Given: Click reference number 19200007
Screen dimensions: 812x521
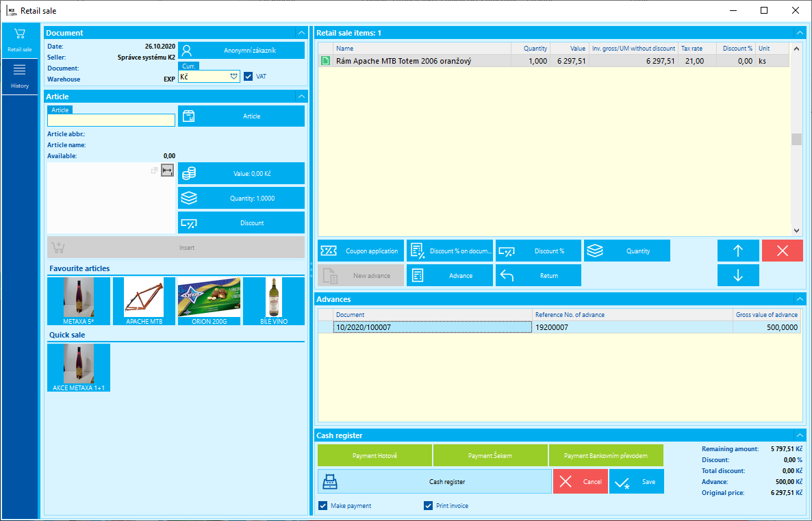Looking at the screenshot, I should pos(632,327).
